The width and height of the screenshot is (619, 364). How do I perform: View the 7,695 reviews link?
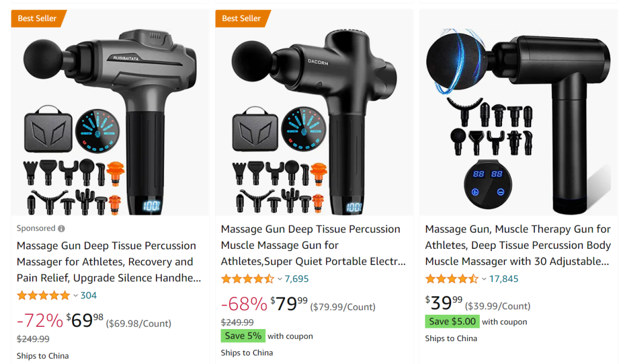(x=296, y=279)
